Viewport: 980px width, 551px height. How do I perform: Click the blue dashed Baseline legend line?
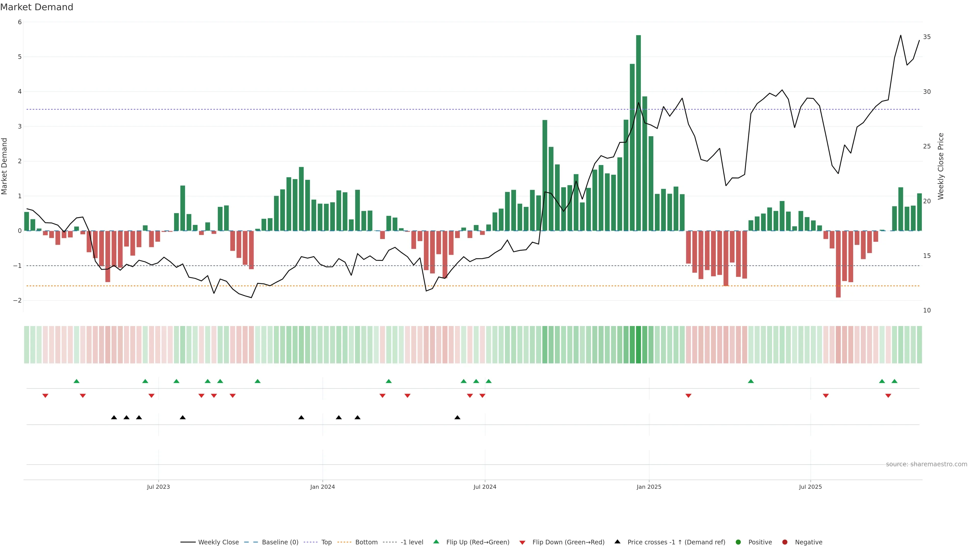[251, 542]
